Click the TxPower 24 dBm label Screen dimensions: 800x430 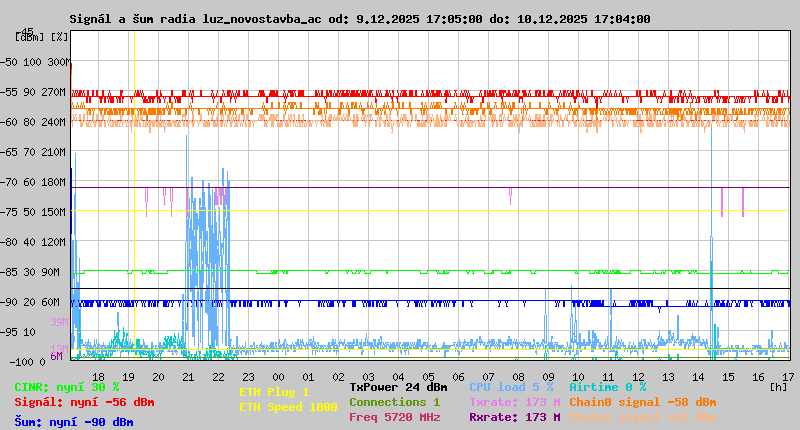click(x=398, y=387)
